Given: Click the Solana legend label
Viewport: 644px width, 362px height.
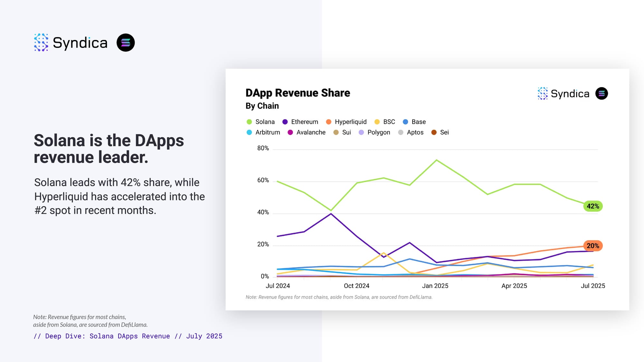Looking at the screenshot, I should [x=265, y=122].
